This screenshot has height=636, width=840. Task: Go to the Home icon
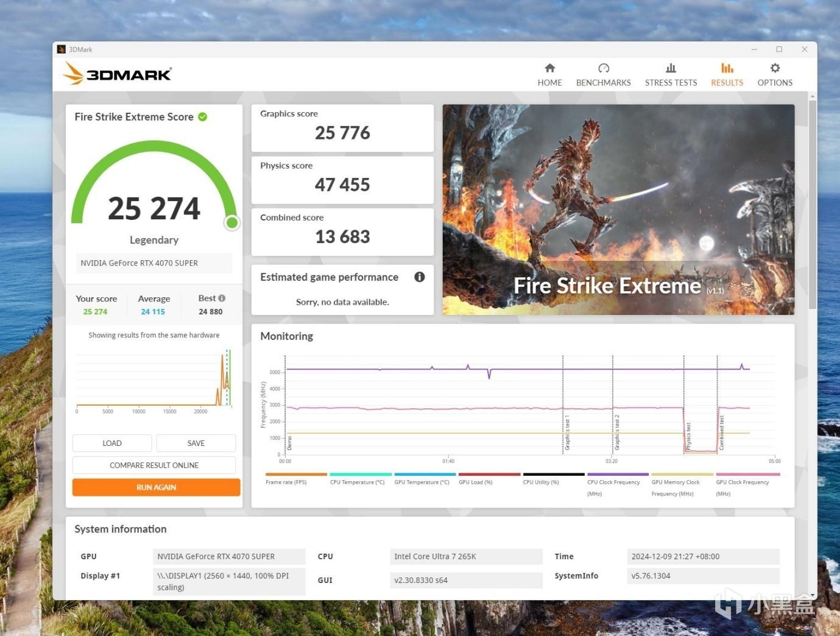[549, 68]
